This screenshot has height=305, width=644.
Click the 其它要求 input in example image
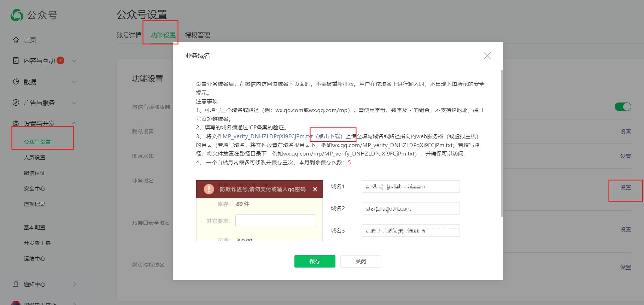(276, 221)
